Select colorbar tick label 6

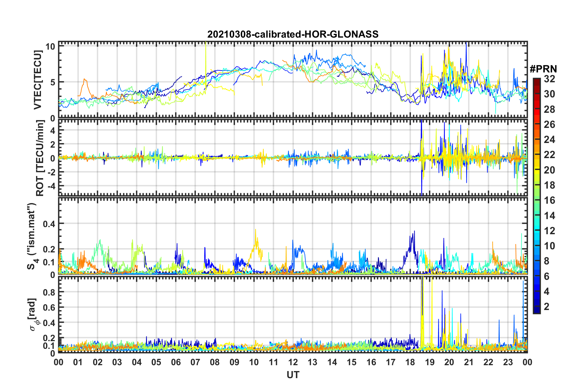(x=547, y=276)
